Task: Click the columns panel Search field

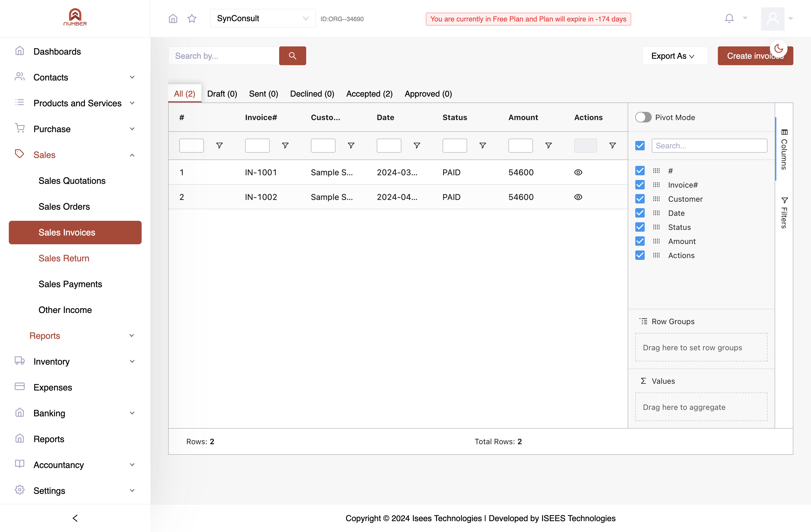Action: pyautogui.click(x=709, y=146)
